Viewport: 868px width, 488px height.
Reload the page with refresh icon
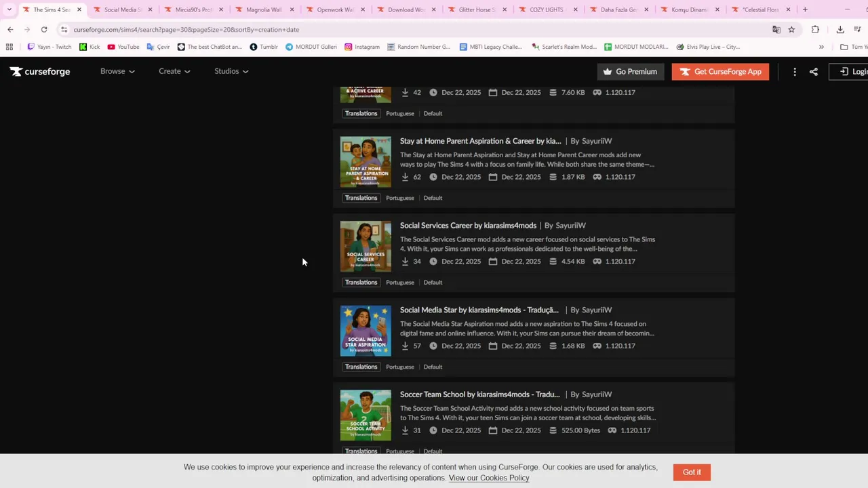44,30
